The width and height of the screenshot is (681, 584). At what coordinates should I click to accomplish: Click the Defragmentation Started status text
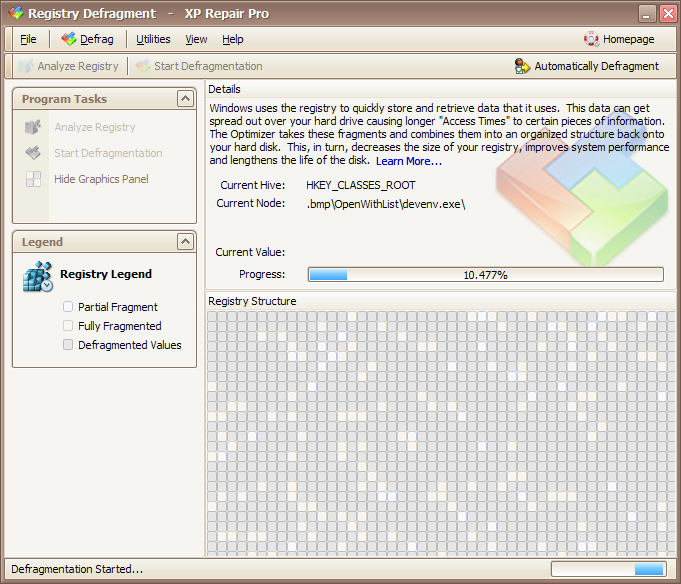77,569
